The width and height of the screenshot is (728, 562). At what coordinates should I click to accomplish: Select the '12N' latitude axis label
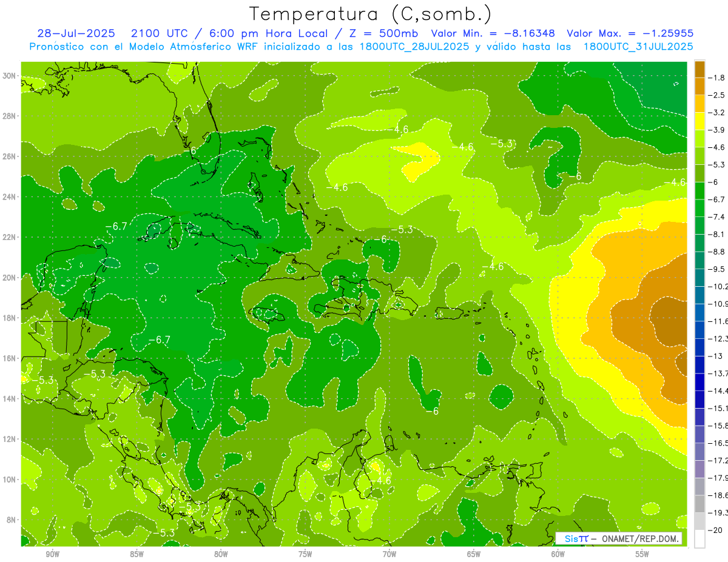10,439
